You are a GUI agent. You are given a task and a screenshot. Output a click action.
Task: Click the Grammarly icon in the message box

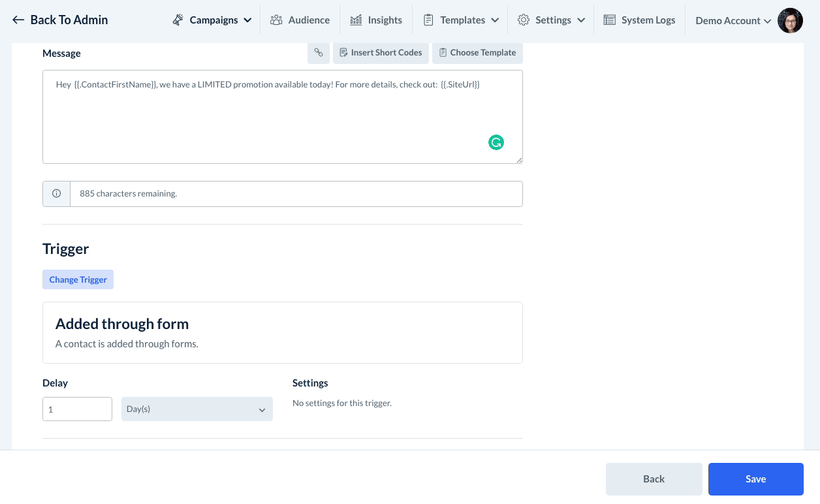(x=496, y=142)
